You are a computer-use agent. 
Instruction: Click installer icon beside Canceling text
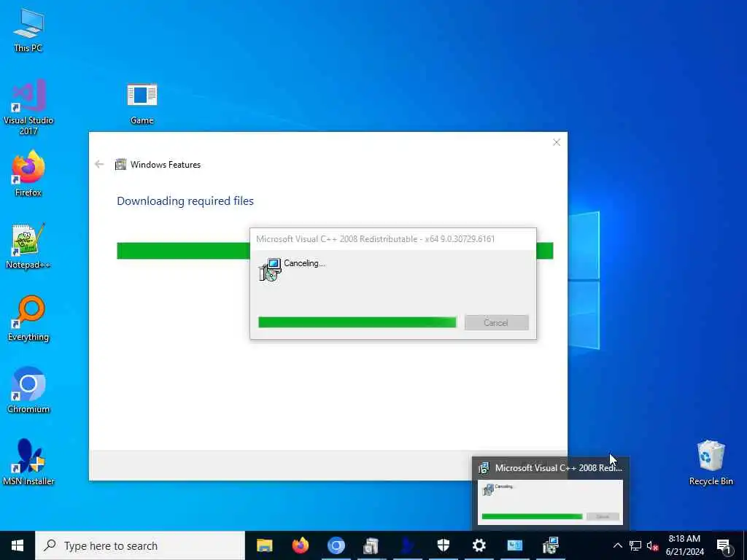[x=271, y=270]
